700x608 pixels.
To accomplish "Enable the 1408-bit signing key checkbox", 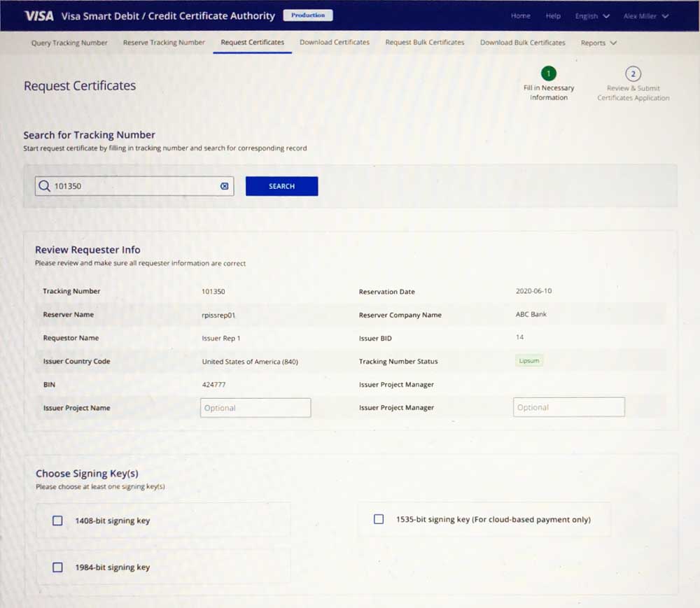I will pyautogui.click(x=57, y=521).
